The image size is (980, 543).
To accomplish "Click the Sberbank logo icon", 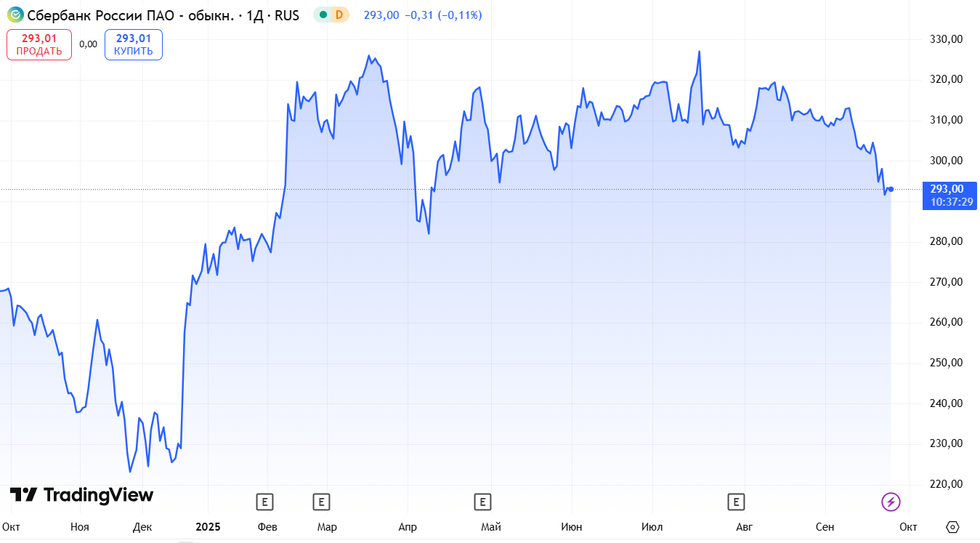I will 15,15.
